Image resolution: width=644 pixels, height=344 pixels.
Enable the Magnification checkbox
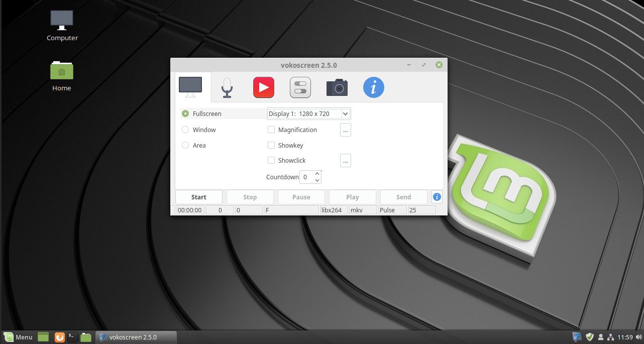pyautogui.click(x=271, y=130)
